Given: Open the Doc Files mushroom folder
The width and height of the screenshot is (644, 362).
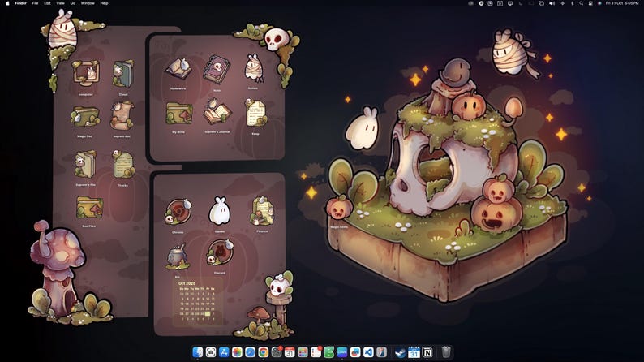Looking at the screenshot, I should (x=89, y=207).
